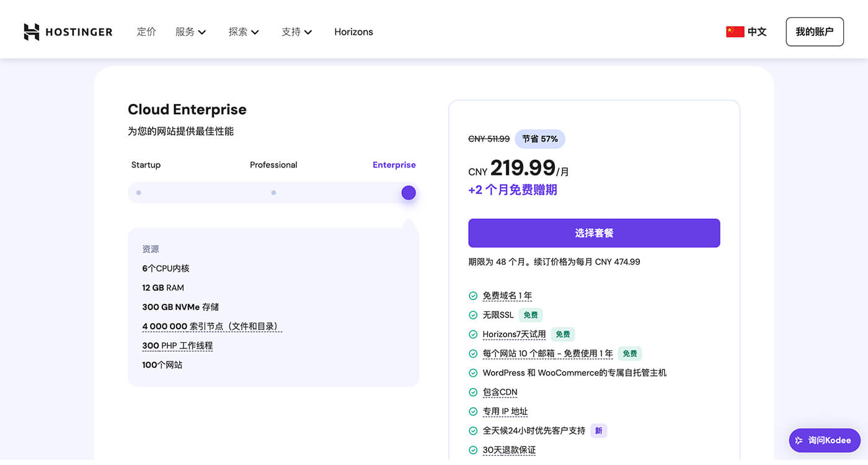Click the 免费 badge beside Horizons7天试用
This screenshot has width=868, height=465.
(x=563, y=334)
